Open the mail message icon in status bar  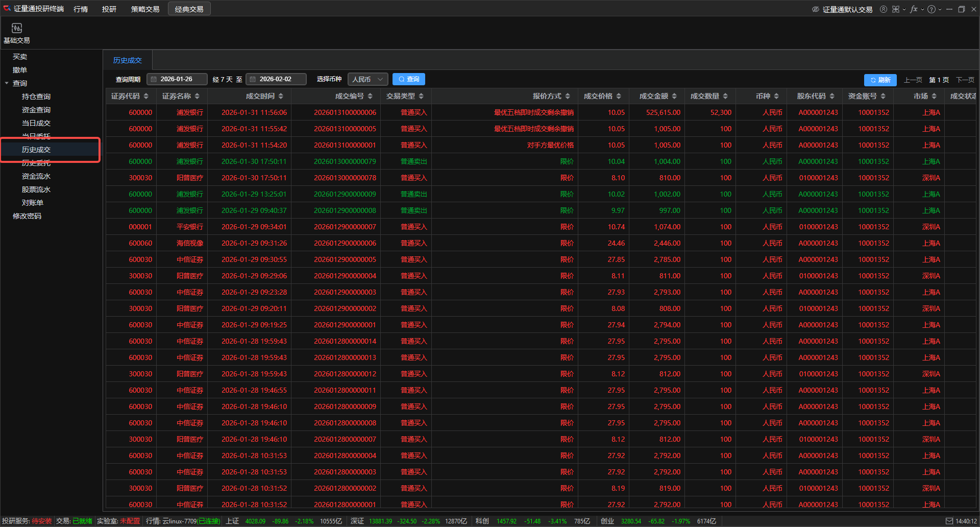949,521
